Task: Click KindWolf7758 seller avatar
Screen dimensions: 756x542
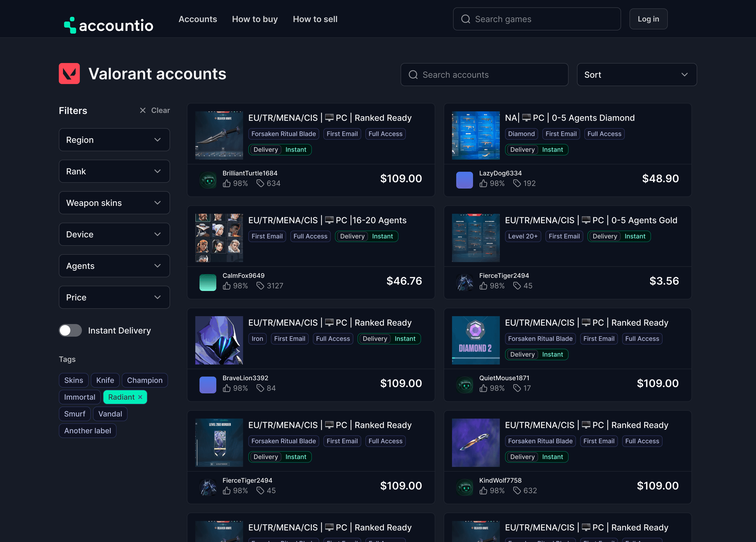Action: pos(465,487)
